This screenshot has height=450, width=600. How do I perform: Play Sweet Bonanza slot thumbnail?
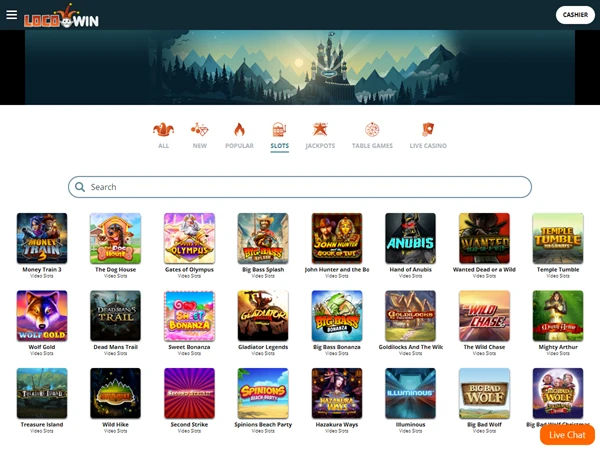click(x=189, y=316)
